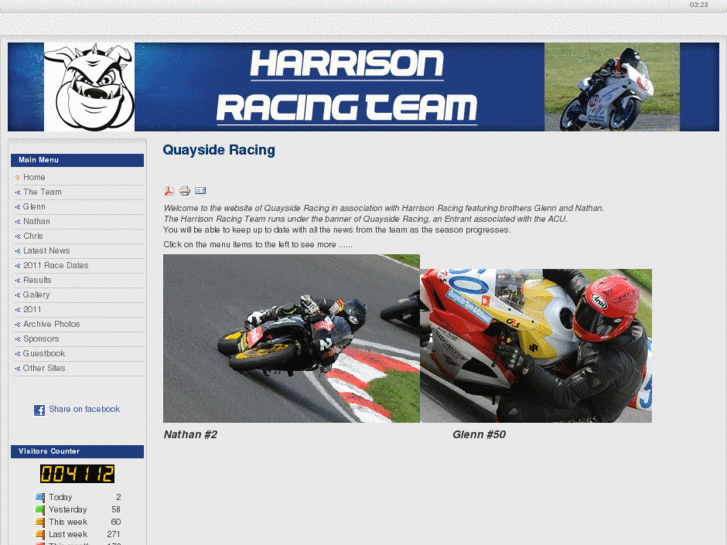Click the Glenn #50 caption
727x545 pixels.
[x=479, y=435]
